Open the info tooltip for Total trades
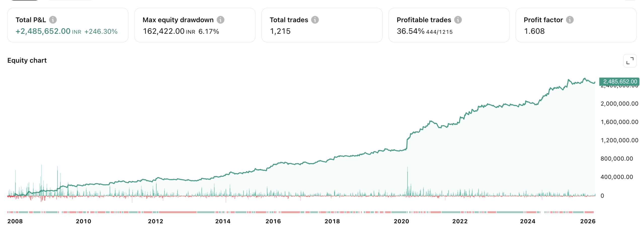Screen dimensions: 644x231 [315, 20]
